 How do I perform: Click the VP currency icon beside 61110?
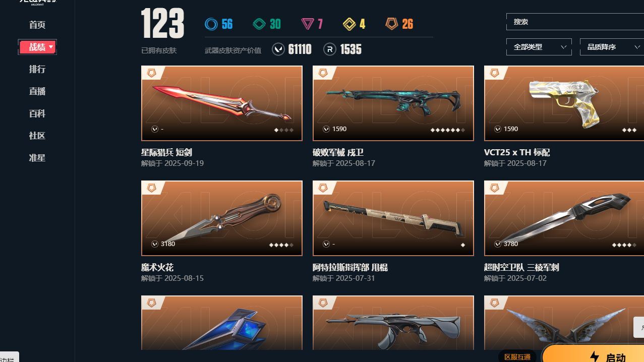coord(278,49)
